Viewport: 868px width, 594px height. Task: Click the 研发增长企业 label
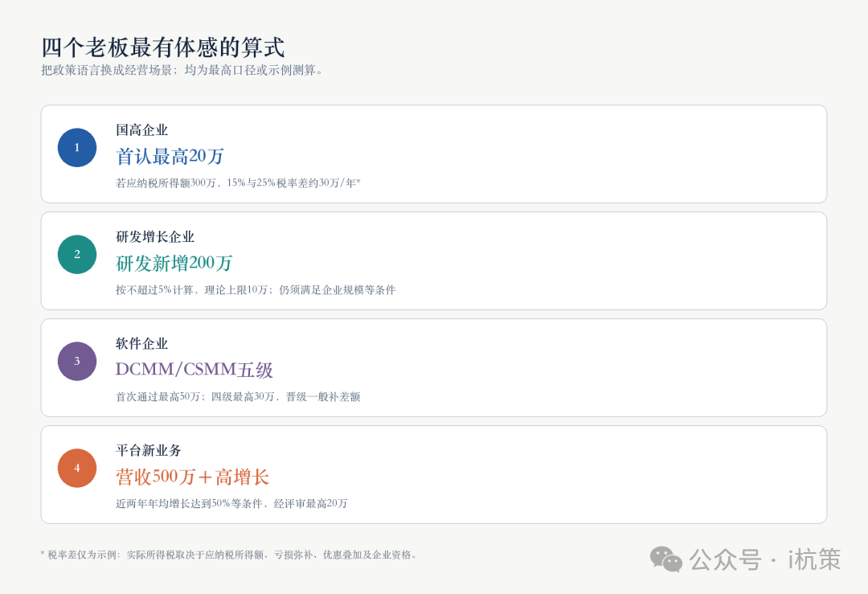[155, 237]
